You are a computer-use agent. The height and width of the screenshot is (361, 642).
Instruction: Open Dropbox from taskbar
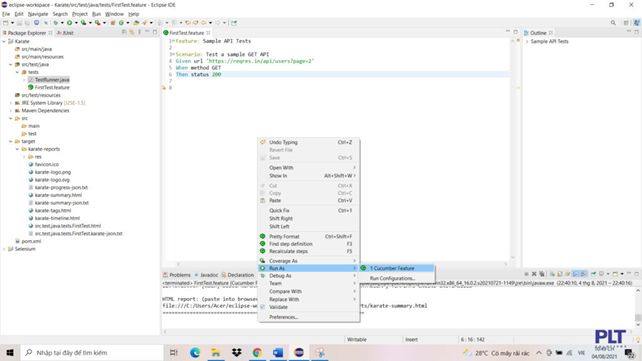[x=237, y=352]
